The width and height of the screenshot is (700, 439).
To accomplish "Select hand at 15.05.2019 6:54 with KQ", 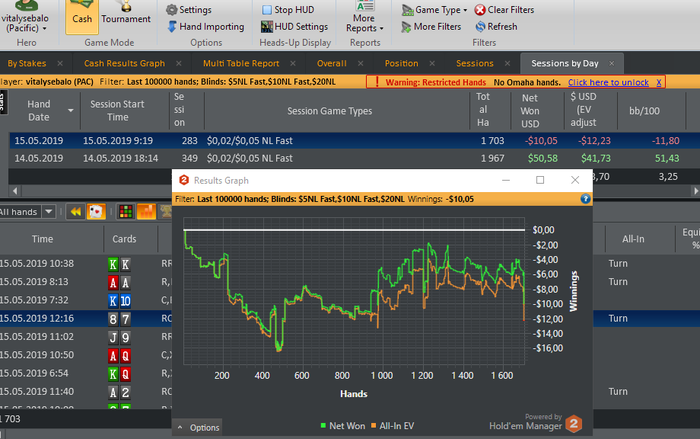I will tap(86, 373).
